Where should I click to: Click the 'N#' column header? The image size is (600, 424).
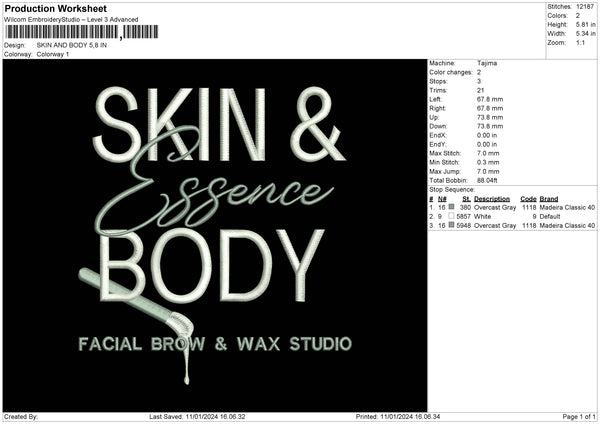coord(442,199)
